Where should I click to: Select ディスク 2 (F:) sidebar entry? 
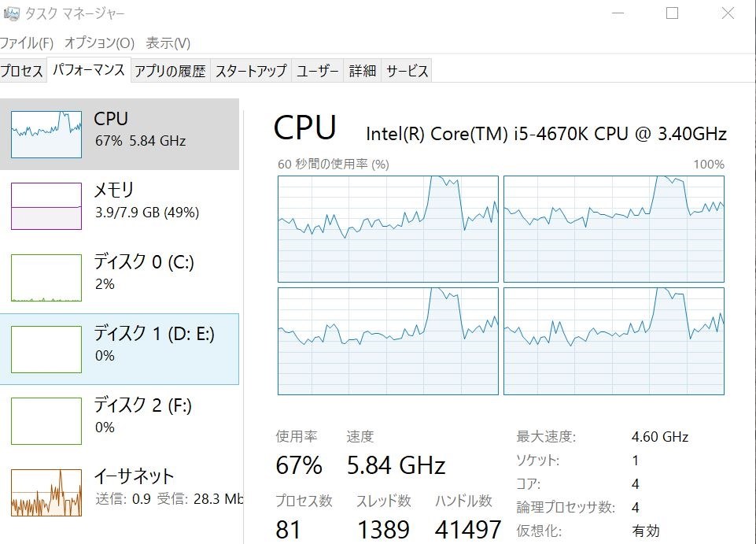click(x=119, y=420)
